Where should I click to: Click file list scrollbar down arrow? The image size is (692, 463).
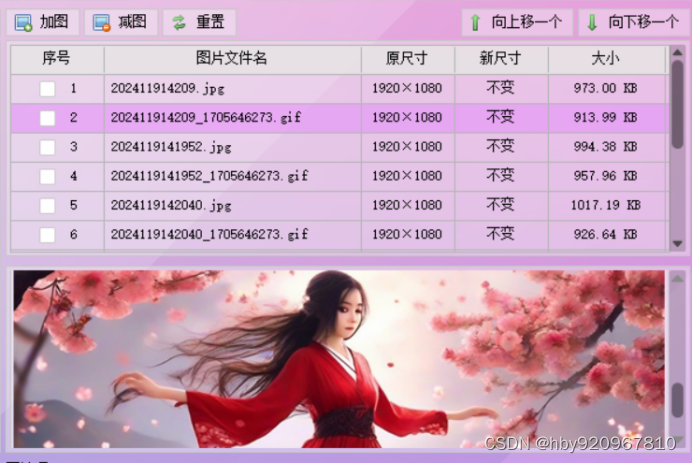[x=677, y=243]
